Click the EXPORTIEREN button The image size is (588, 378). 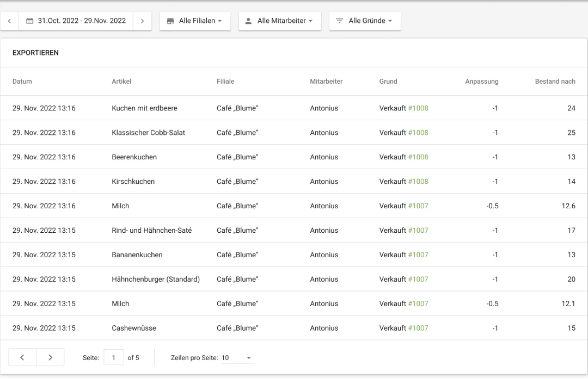[35, 53]
